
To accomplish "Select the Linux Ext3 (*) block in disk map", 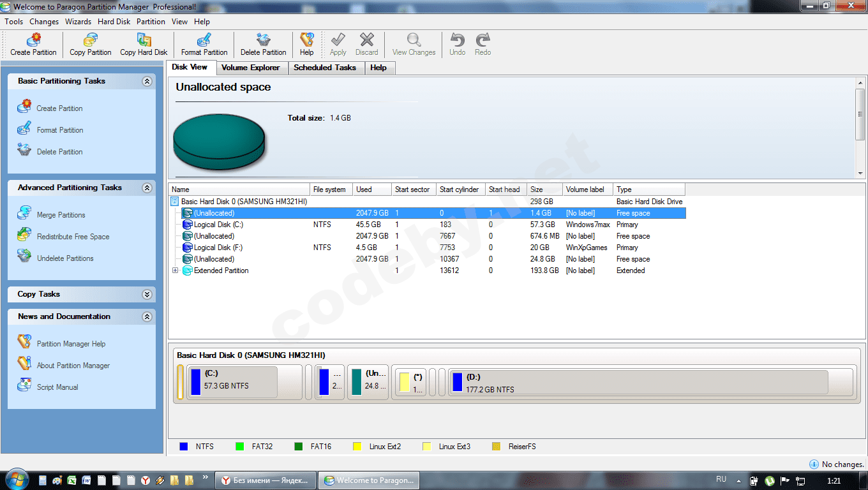I will click(x=411, y=382).
